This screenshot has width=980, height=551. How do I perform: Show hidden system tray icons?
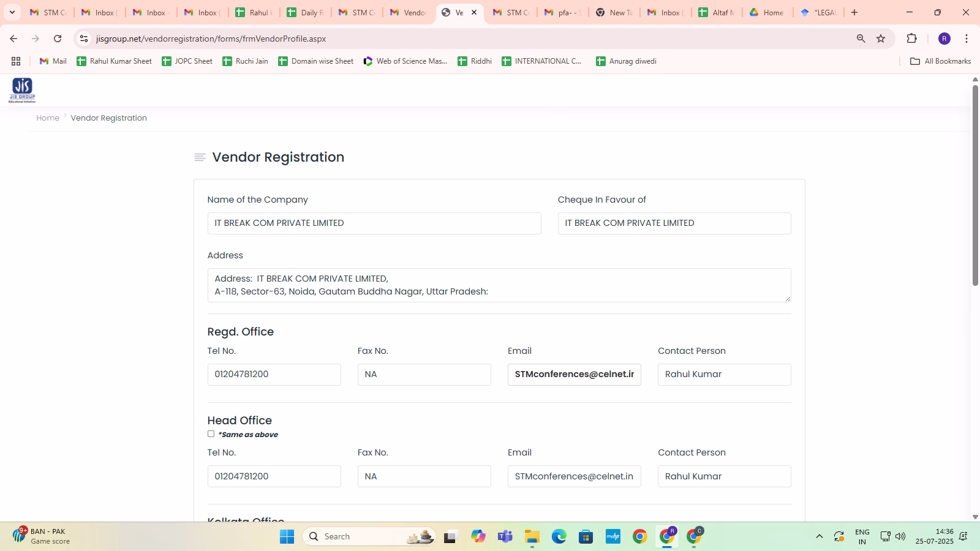coord(820,537)
